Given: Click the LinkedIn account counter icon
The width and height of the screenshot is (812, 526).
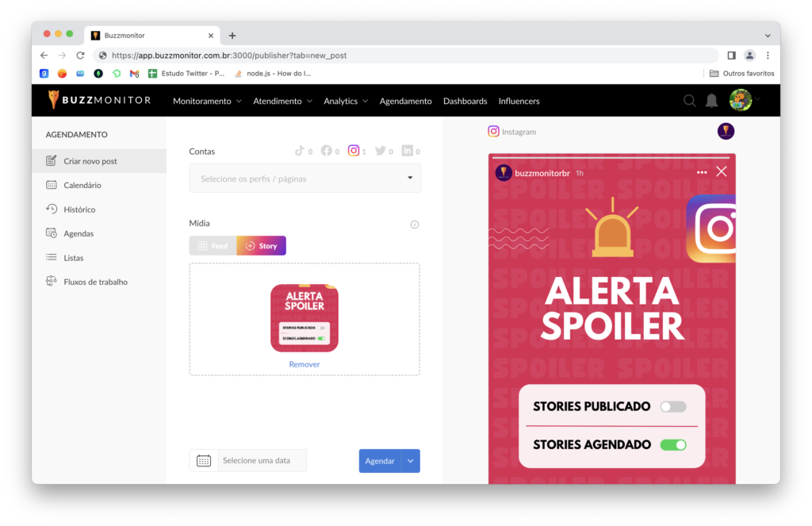Looking at the screenshot, I should coord(407,151).
